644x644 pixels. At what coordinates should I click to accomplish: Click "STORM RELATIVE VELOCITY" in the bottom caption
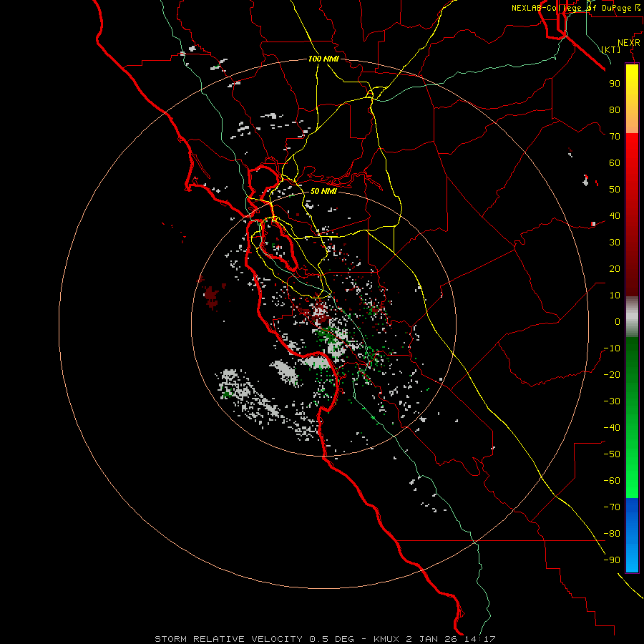(x=228, y=639)
